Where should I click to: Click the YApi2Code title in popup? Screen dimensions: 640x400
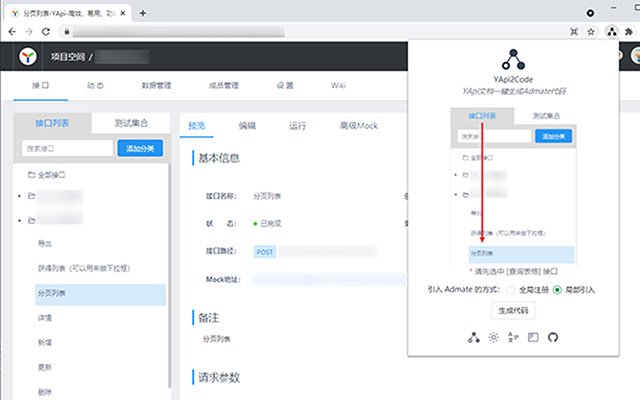pyautogui.click(x=513, y=79)
